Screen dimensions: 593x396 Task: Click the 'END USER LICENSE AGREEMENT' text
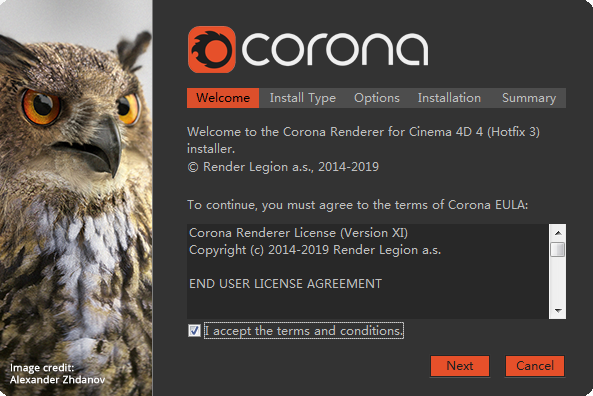286,284
